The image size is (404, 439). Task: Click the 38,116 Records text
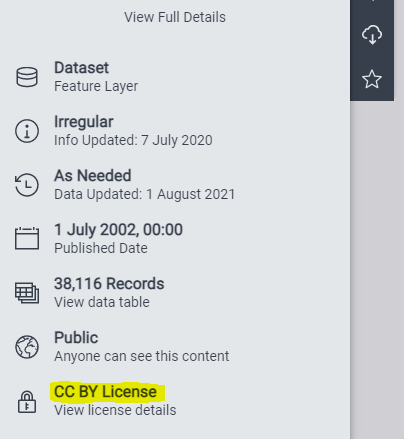(x=109, y=284)
